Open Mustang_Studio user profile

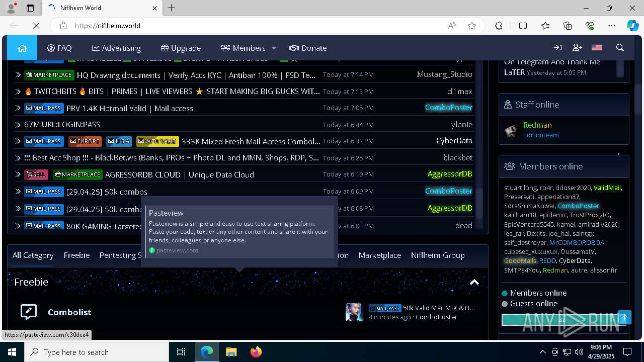(445, 74)
